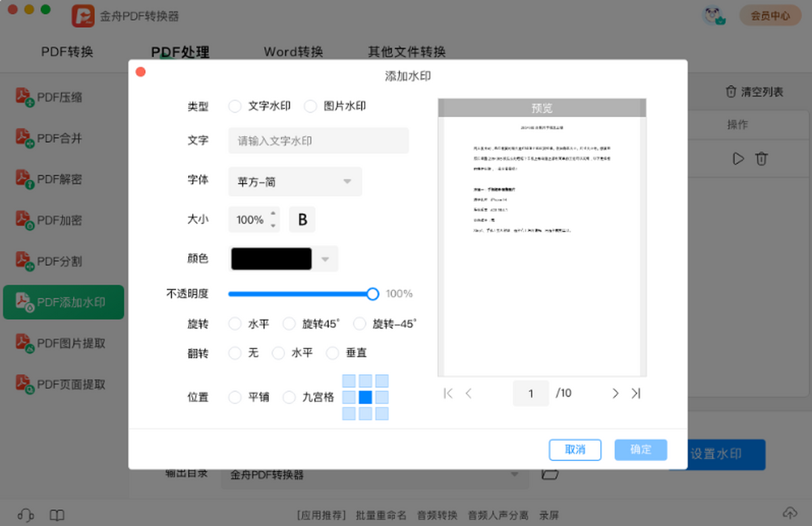
Task: Jump to first preview page
Action: (447, 393)
